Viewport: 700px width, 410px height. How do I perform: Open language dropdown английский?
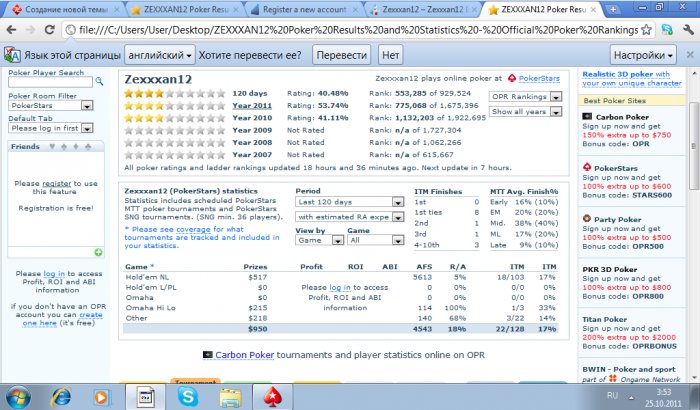[160, 55]
